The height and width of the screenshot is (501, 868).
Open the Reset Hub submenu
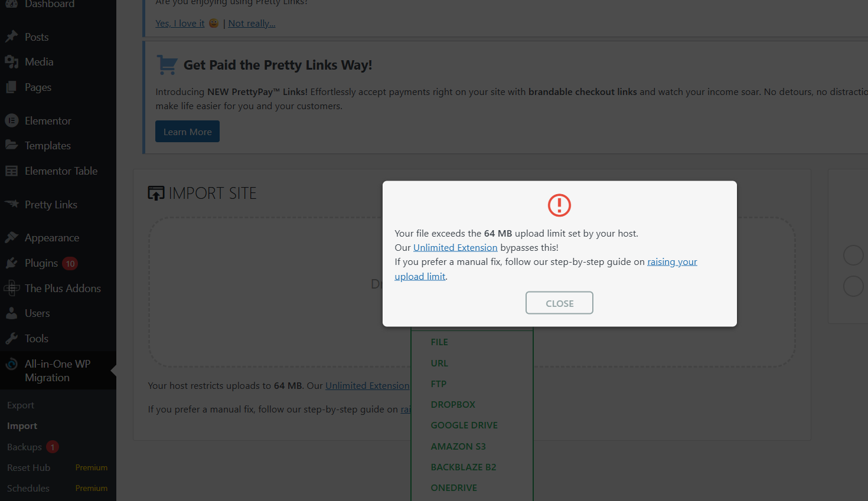[28, 468]
